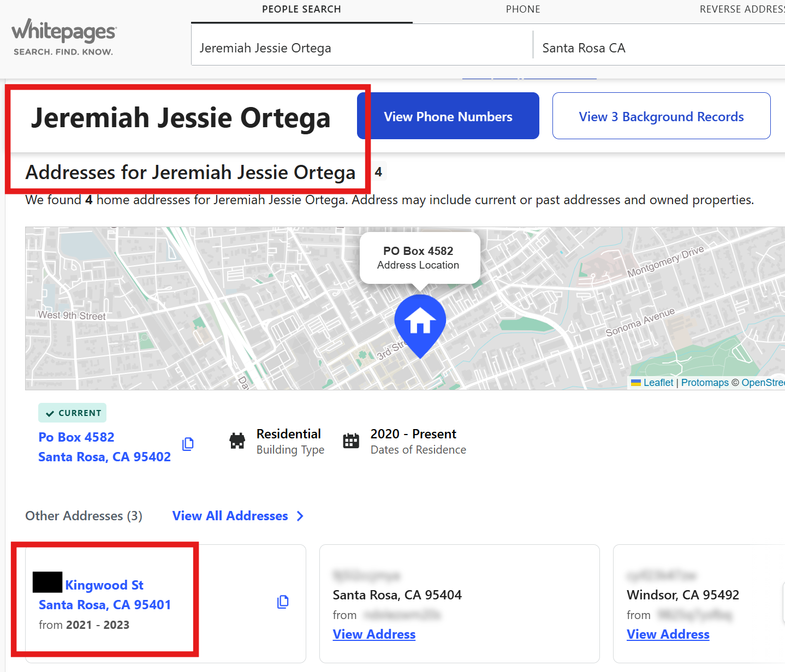Click the name search field with Jeremiah Jessie Ortega
The width and height of the screenshot is (785, 672).
[361, 48]
